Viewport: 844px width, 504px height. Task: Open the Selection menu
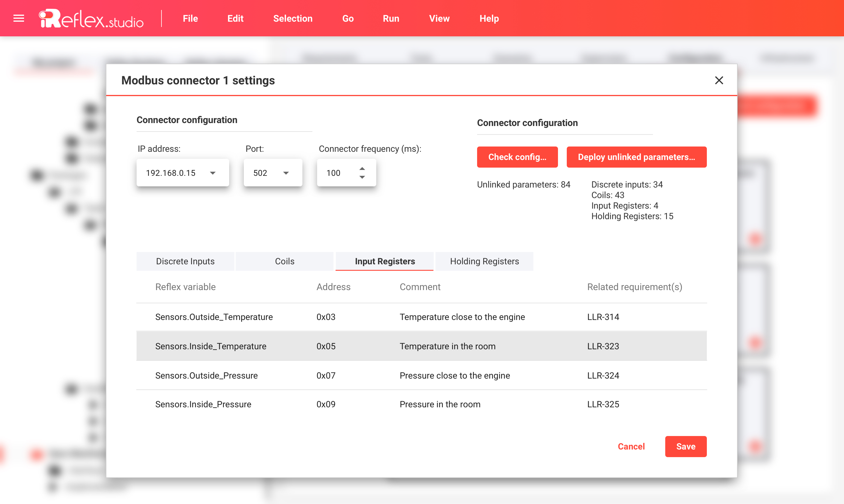click(x=293, y=18)
